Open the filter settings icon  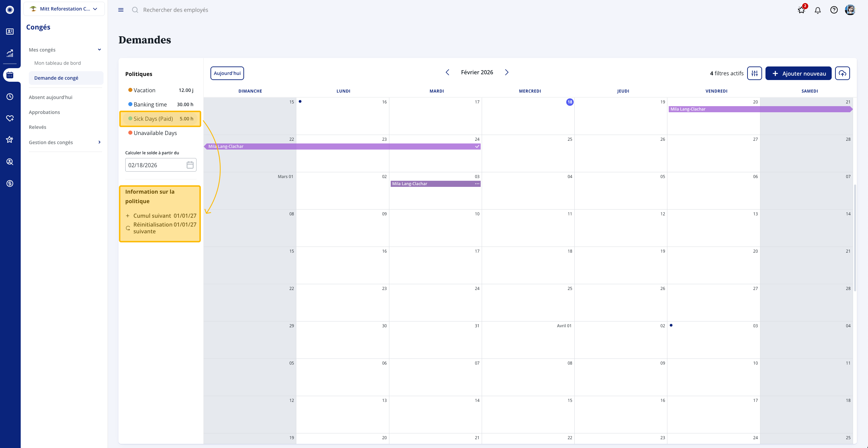pos(754,73)
